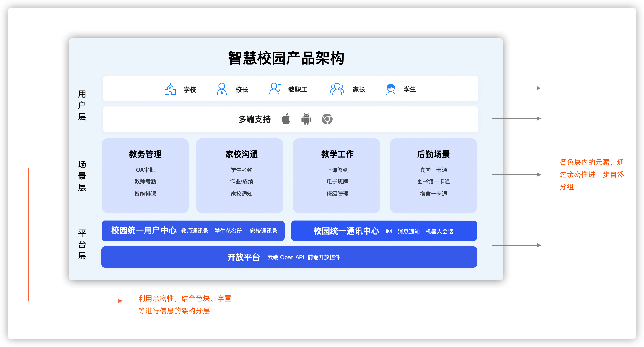Image resolution: width=644 pixels, height=347 pixels.
Task: Click the student (学生) avatar icon
Action: (x=390, y=89)
